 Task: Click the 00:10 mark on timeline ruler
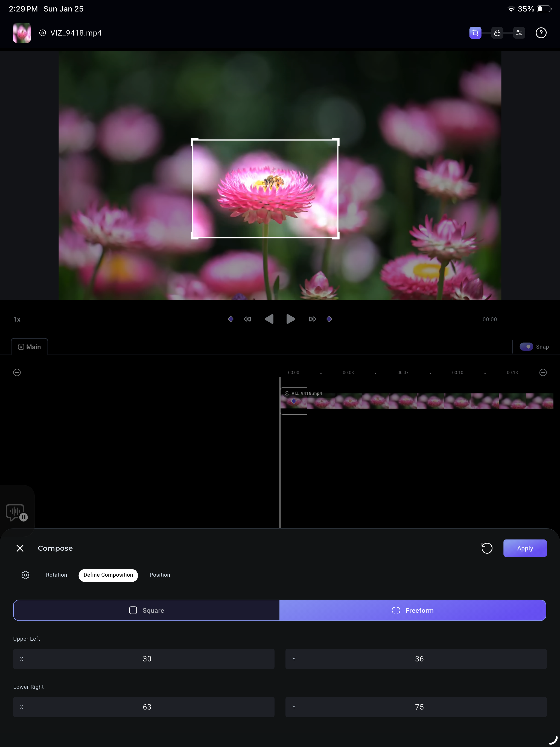457,372
